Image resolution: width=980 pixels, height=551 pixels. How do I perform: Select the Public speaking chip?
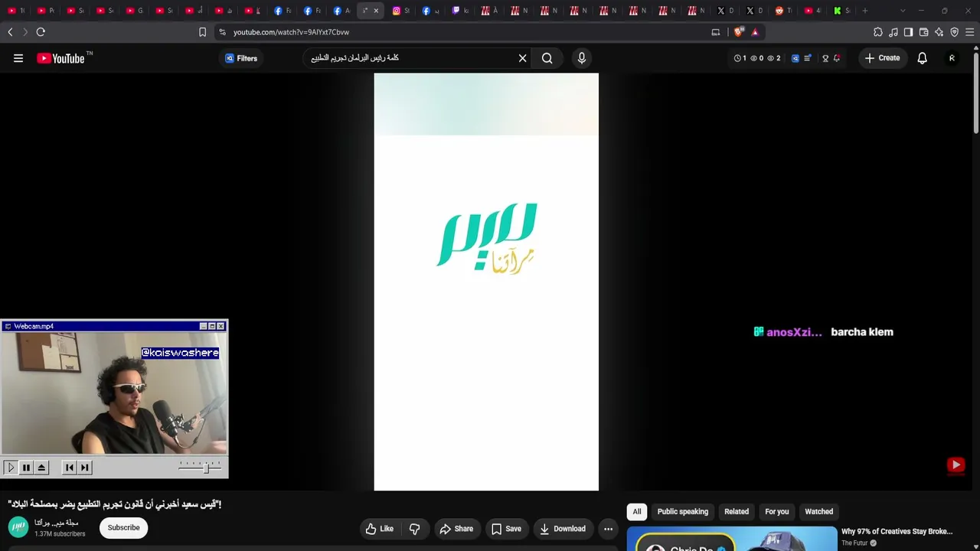pos(683,512)
